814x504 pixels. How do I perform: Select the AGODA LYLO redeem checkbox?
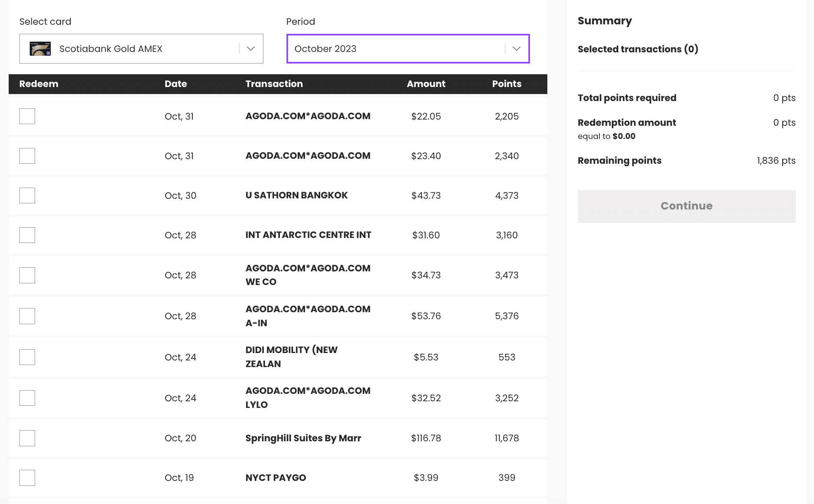pos(27,398)
